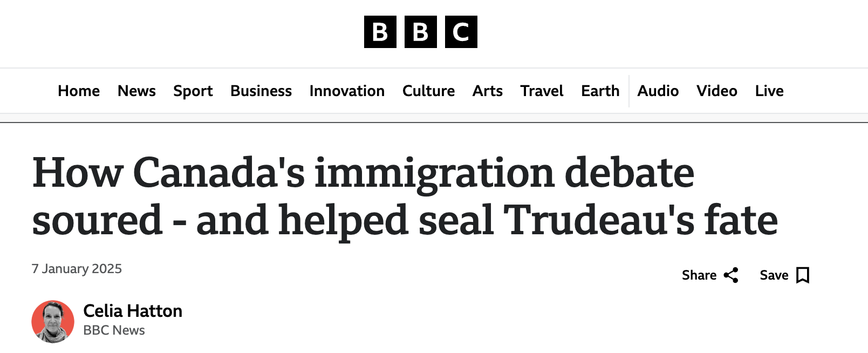Viewport: 868px width, 353px height.
Task: Select Video in the navigation
Action: pyautogui.click(x=717, y=91)
